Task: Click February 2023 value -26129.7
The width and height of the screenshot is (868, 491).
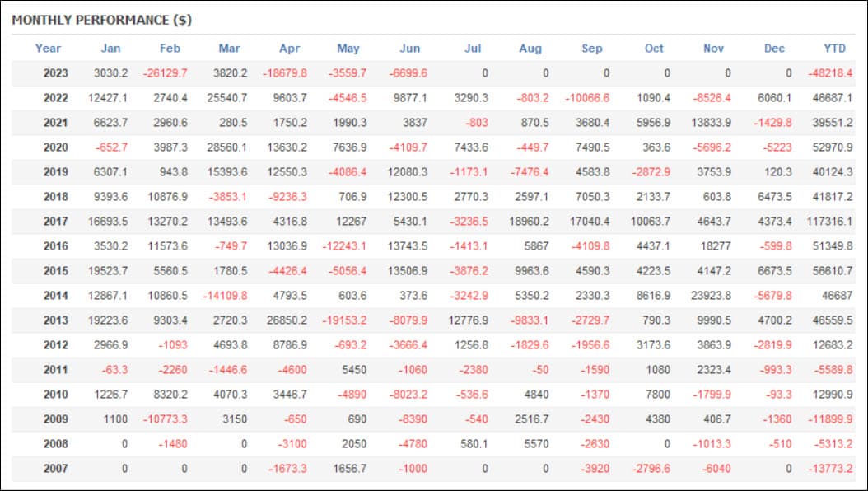Action: pos(165,73)
